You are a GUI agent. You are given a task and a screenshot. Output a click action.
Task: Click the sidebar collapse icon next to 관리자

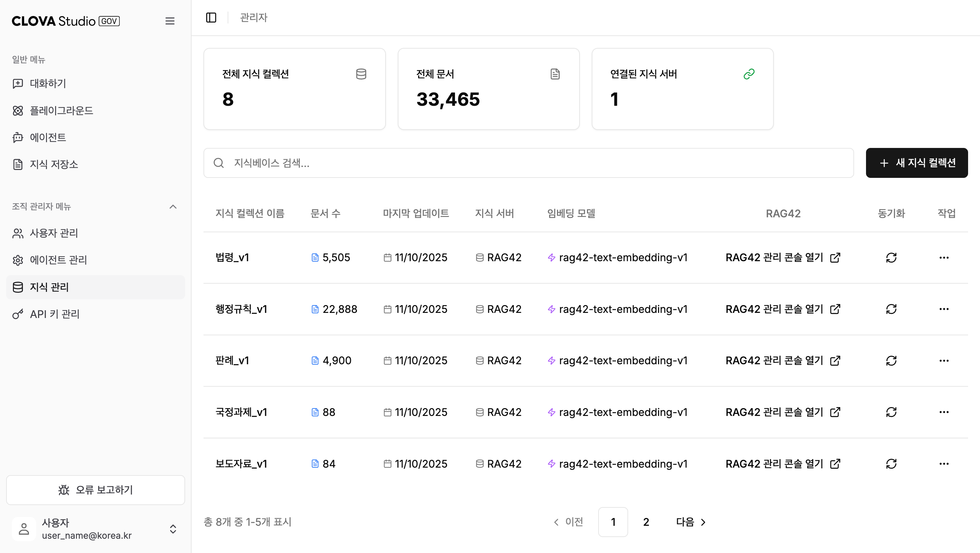(211, 17)
